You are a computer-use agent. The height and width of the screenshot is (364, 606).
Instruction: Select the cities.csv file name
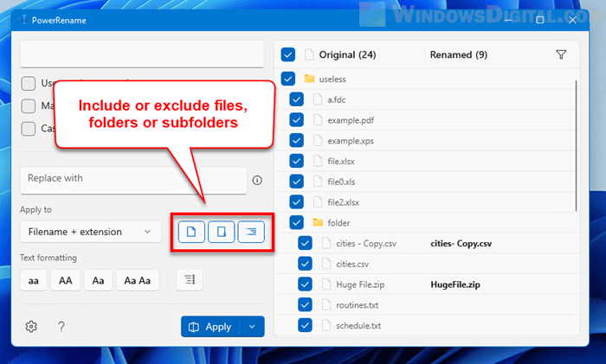coord(352,264)
